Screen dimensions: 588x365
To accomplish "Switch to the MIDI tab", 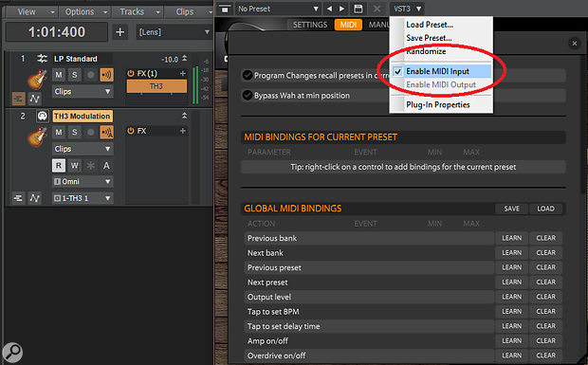I will [x=348, y=25].
